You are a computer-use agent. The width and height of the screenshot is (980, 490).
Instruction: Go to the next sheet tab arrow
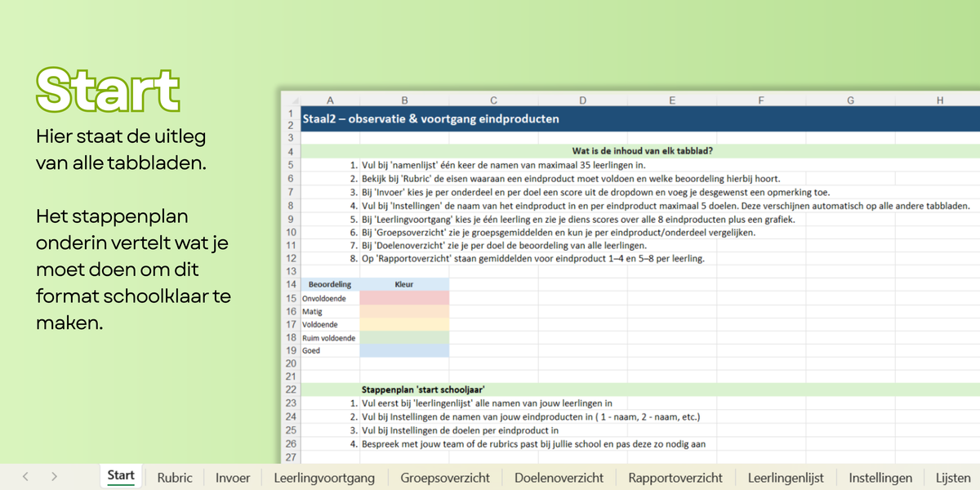[x=54, y=477]
